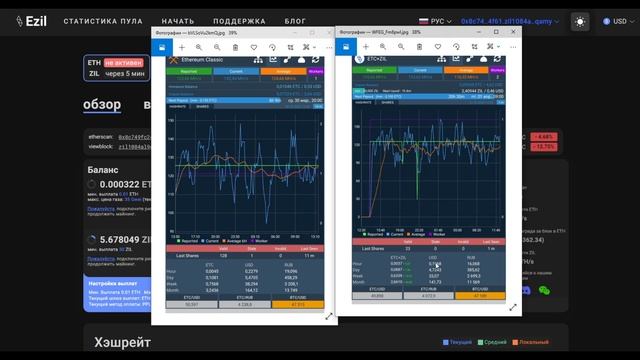The image size is (640, 360).
Task: Click ETC+ZIL title in right image
Action: 376,59
